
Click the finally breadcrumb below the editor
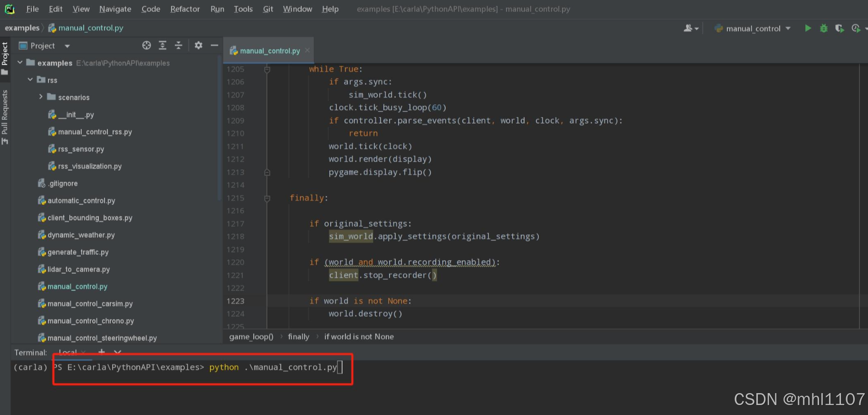point(298,337)
